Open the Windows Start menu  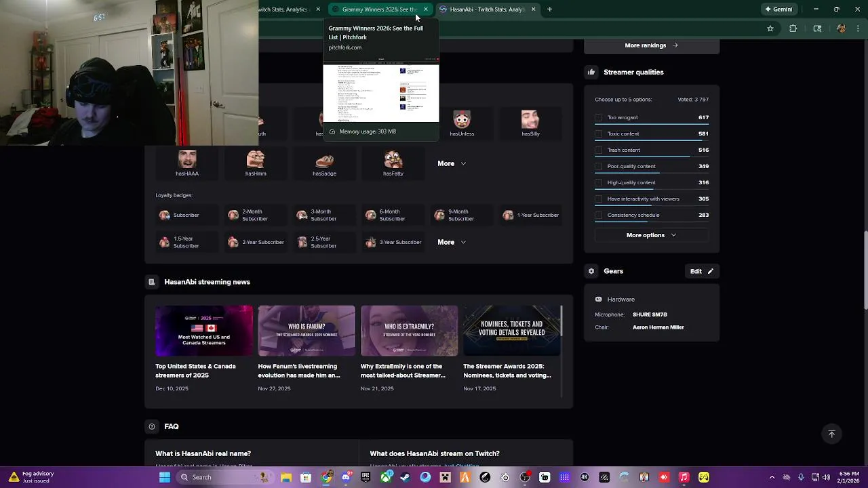click(x=165, y=477)
